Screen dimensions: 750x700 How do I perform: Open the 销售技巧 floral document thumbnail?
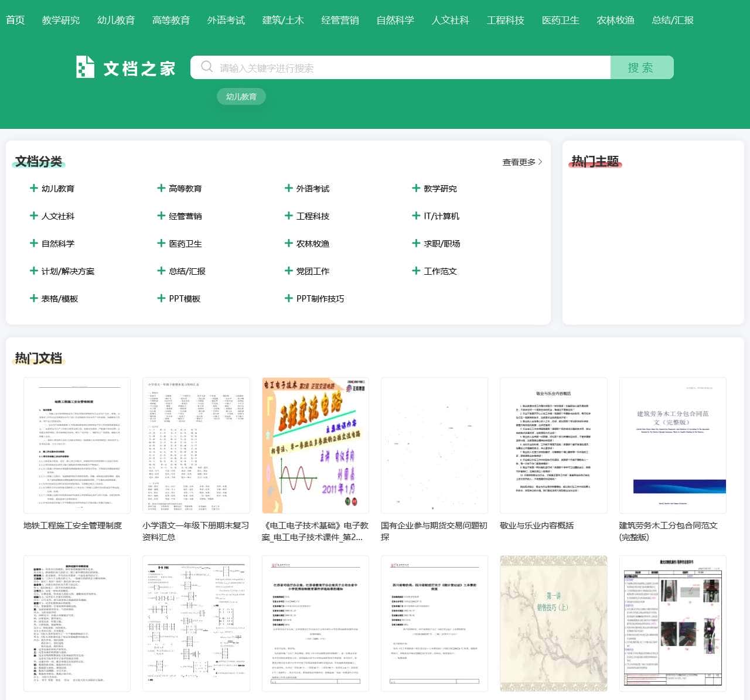click(x=553, y=623)
